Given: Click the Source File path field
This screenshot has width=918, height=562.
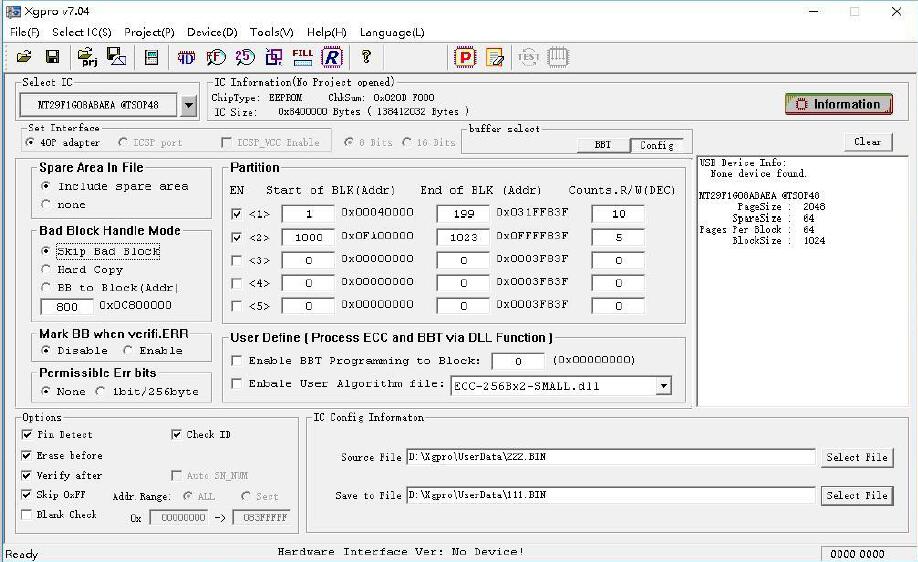Looking at the screenshot, I should click(611, 457).
